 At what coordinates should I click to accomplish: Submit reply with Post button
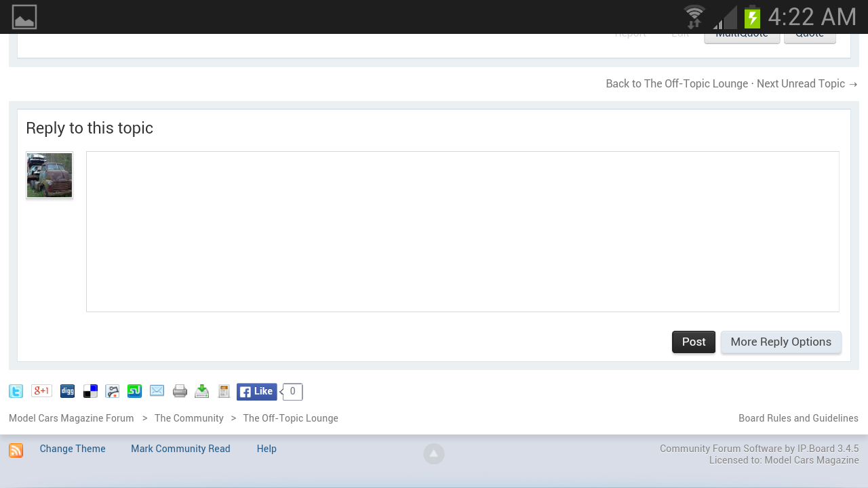(x=694, y=342)
